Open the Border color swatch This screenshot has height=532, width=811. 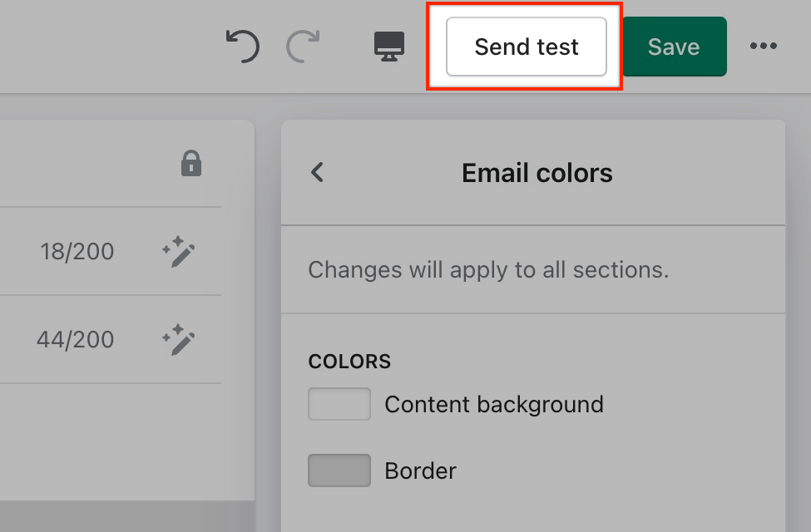(339, 470)
